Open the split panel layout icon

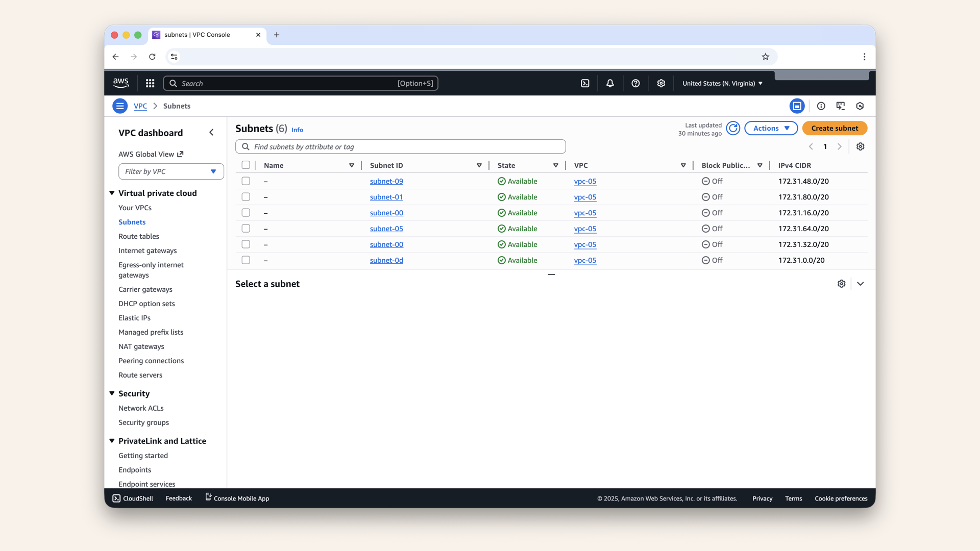797,106
